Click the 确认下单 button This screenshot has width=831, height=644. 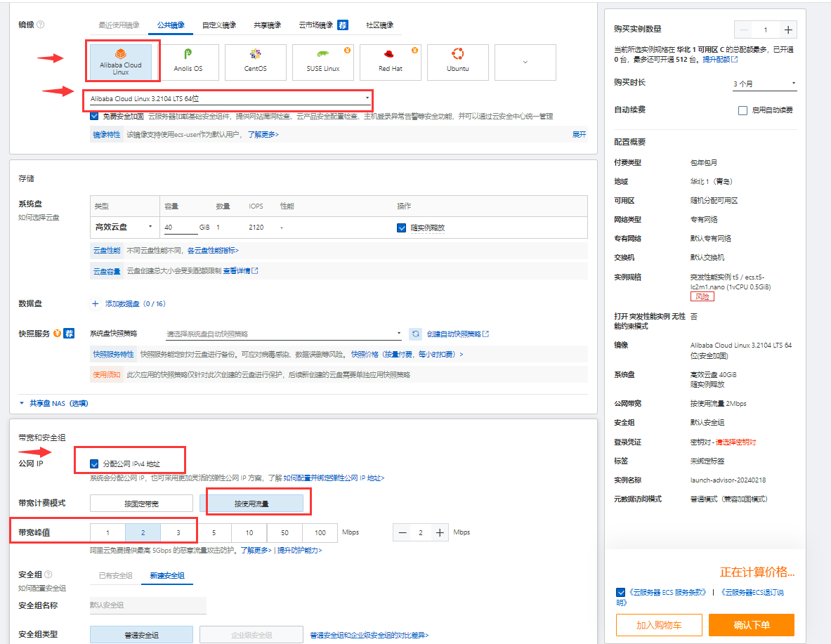coord(751,624)
